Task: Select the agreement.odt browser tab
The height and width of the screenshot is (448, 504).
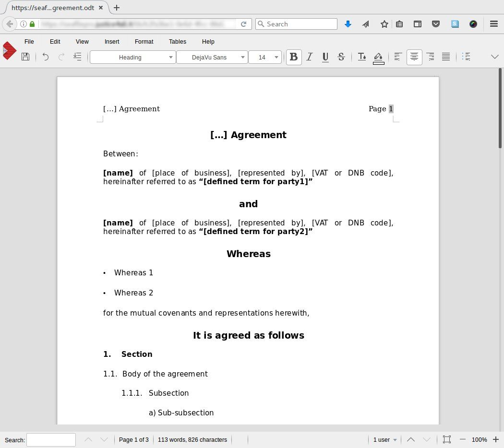Action: [x=53, y=8]
